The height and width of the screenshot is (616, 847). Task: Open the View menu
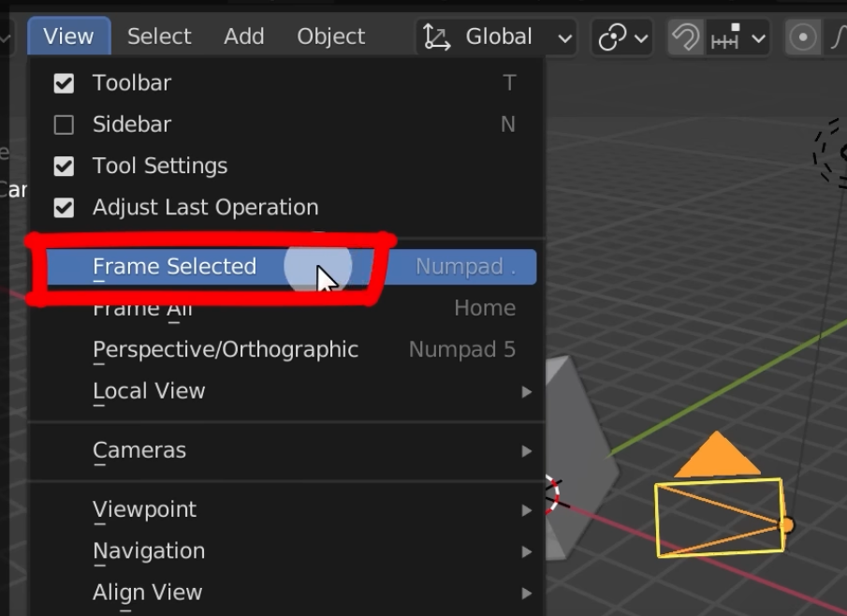click(68, 37)
